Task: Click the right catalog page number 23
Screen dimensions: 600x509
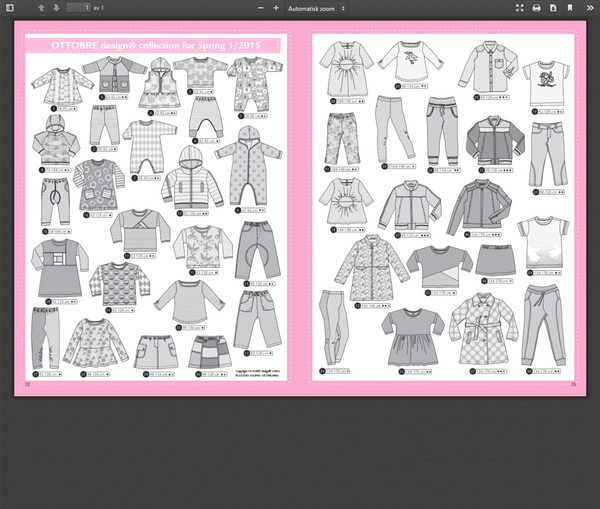Action: (x=573, y=384)
